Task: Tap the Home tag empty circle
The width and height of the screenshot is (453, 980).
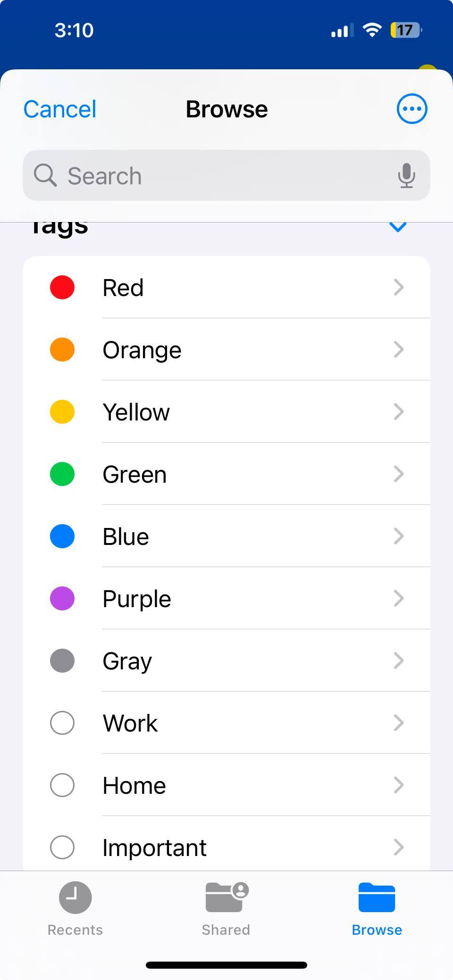Action: pos(62,785)
